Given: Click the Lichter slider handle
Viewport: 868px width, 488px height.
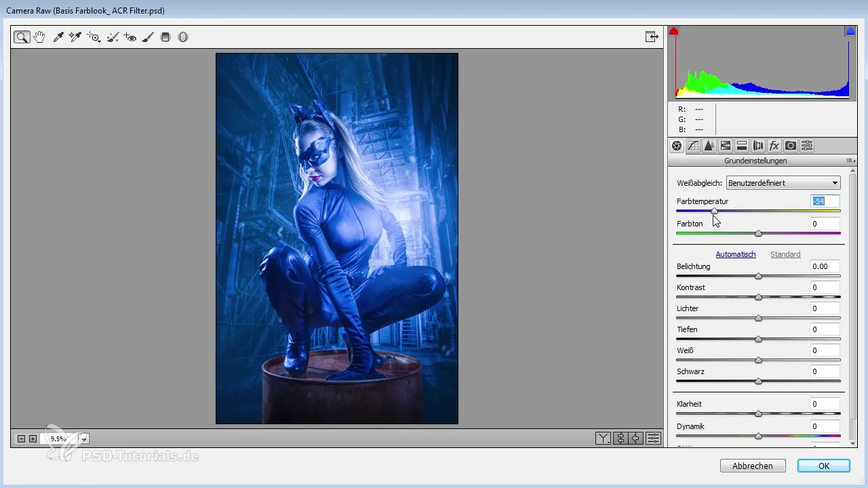Looking at the screenshot, I should coord(758,318).
